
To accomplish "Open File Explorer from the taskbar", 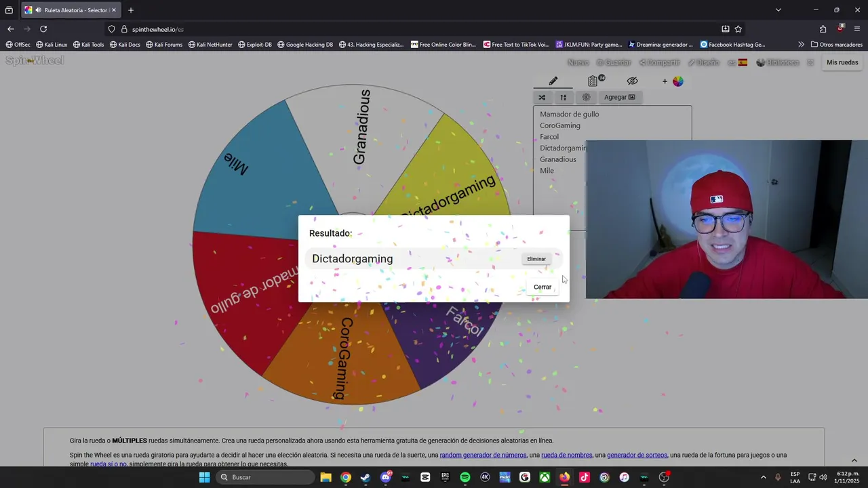I will (325, 477).
